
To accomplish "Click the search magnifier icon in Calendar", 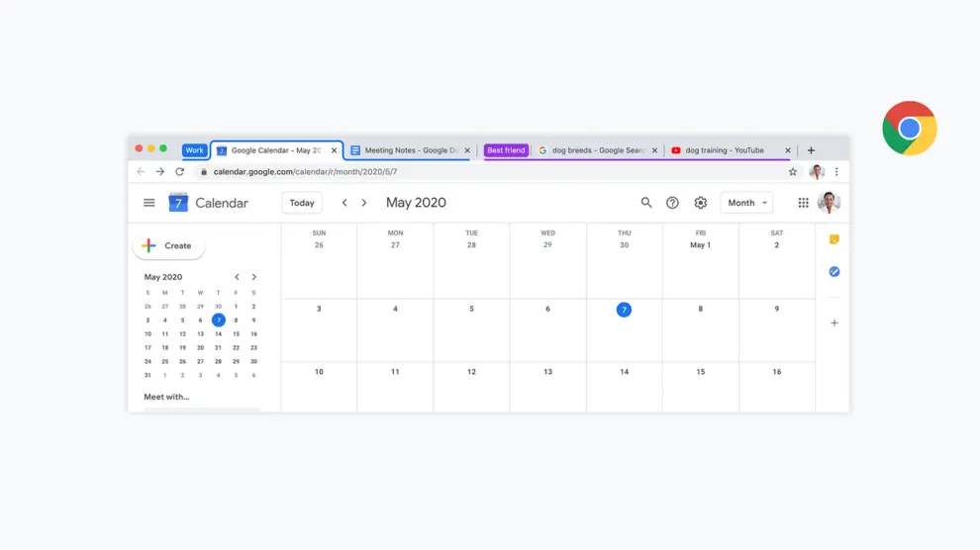I will click(x=646, y=203).
